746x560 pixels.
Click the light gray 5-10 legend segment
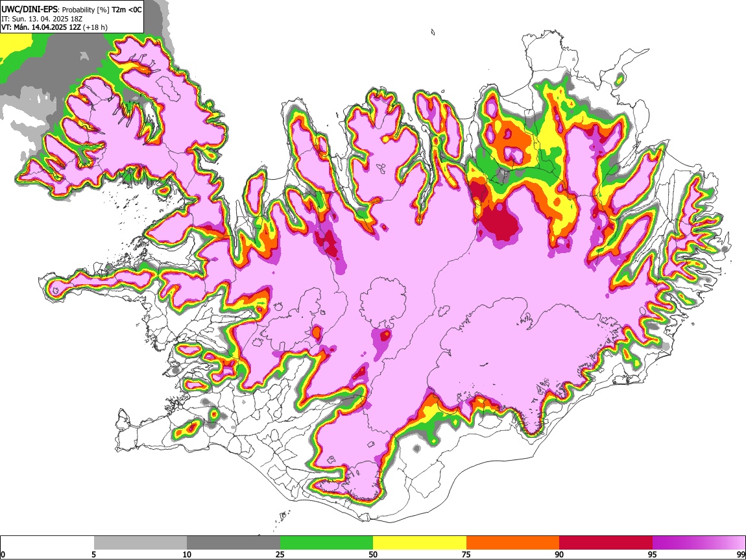pyautogui.click(x=140, y=543)
